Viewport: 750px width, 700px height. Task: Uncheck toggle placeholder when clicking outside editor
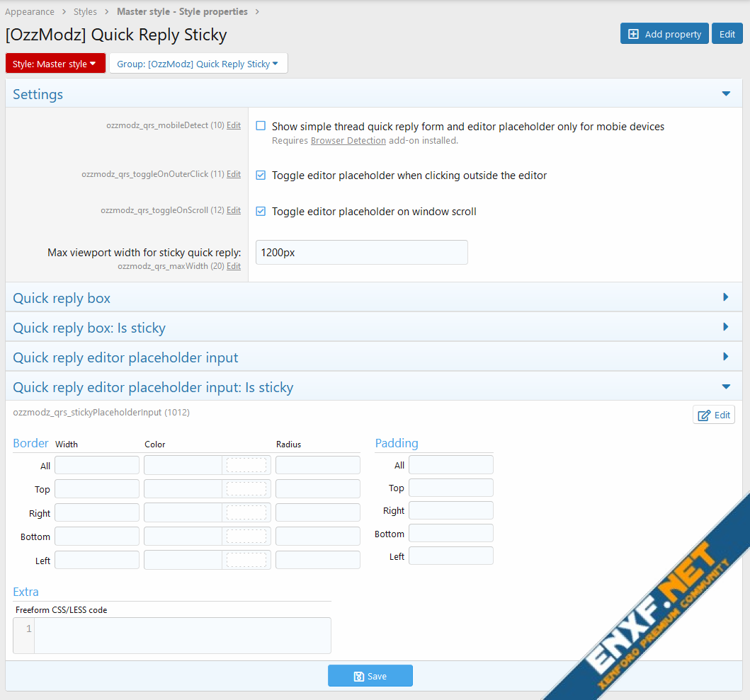tap(261, 175)
